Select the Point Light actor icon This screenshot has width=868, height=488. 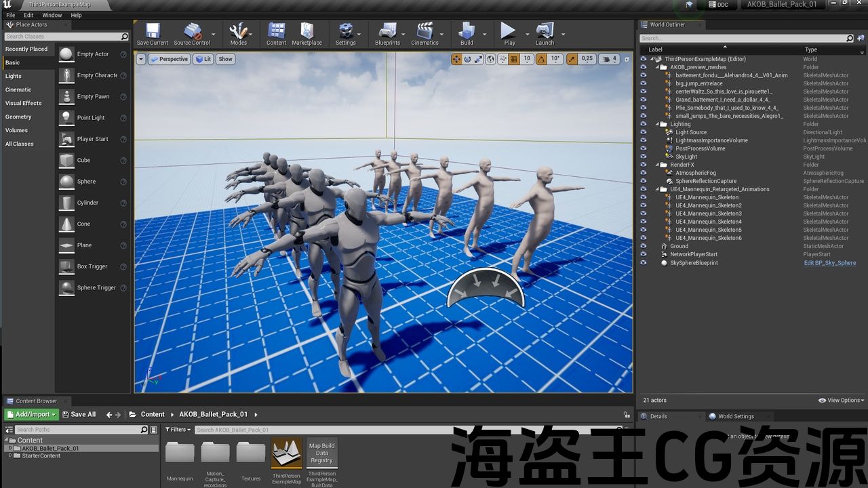click(66, 117)
